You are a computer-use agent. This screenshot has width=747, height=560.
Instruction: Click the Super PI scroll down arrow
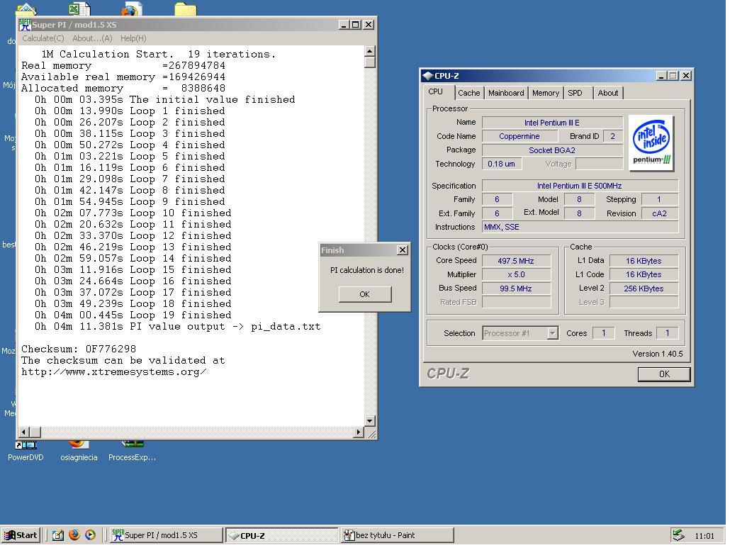(x=370, y=421)
